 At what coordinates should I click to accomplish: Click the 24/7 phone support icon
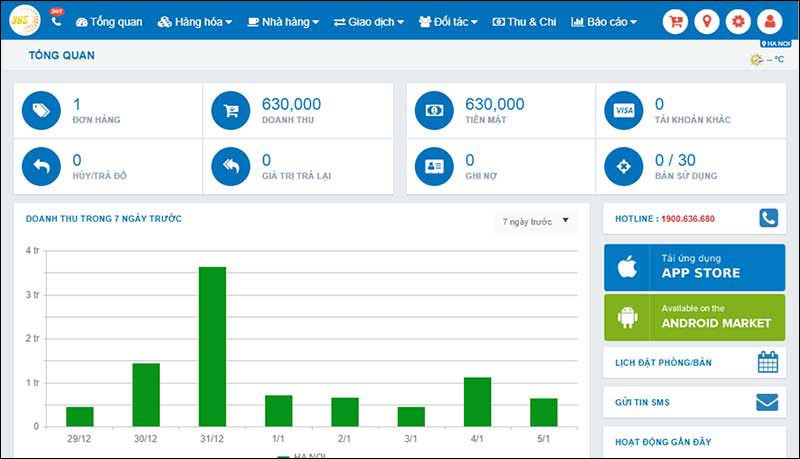(56, 20)
